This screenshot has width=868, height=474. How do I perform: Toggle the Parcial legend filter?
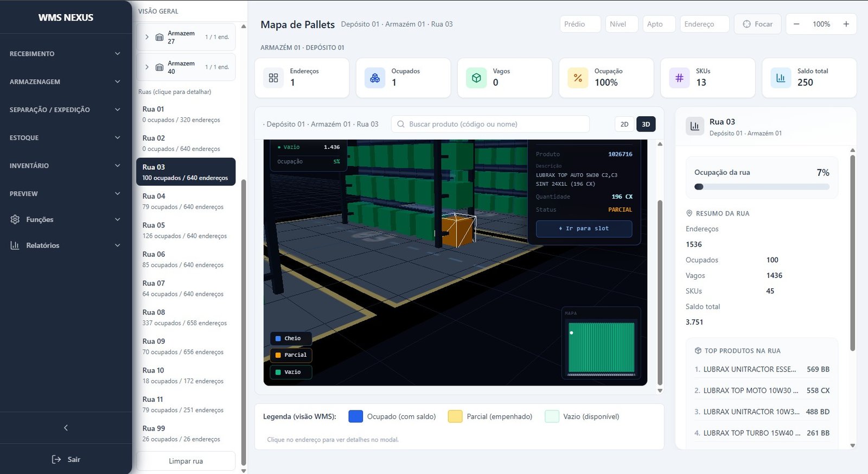tap(291, 355)
